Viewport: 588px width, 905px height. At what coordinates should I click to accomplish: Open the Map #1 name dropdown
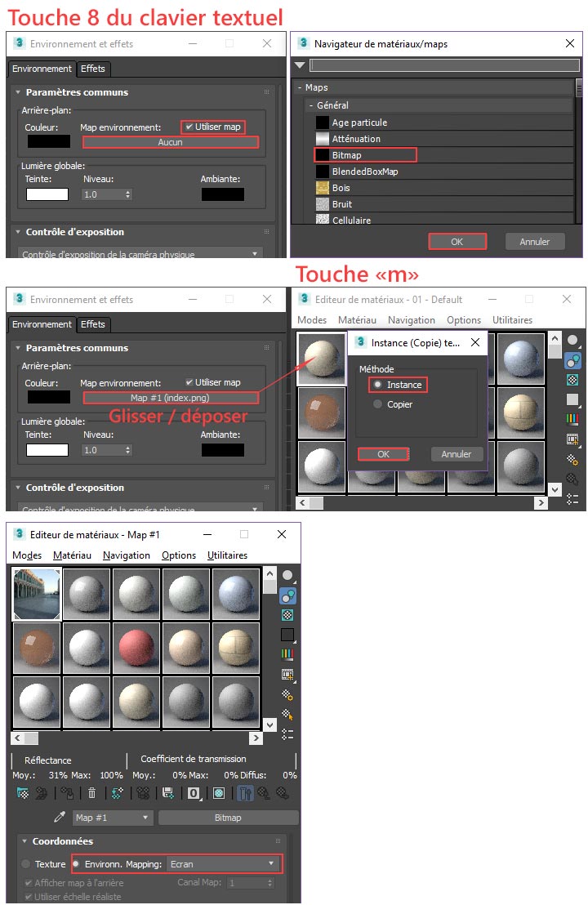click(113, 818)
